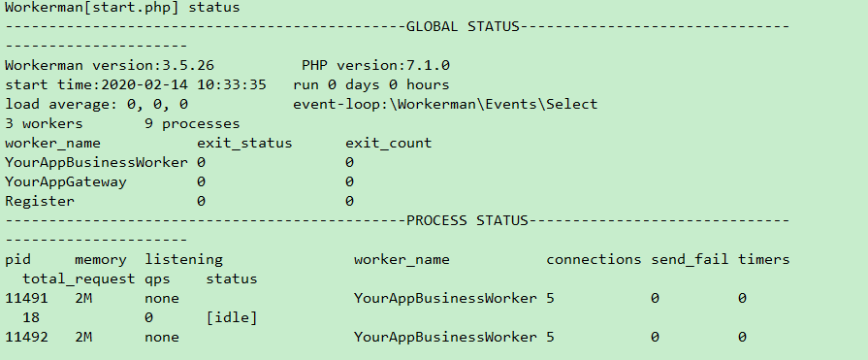Click the 9 processes text
The height and width of the screenshot is (360, 868).
pos(192,123)
